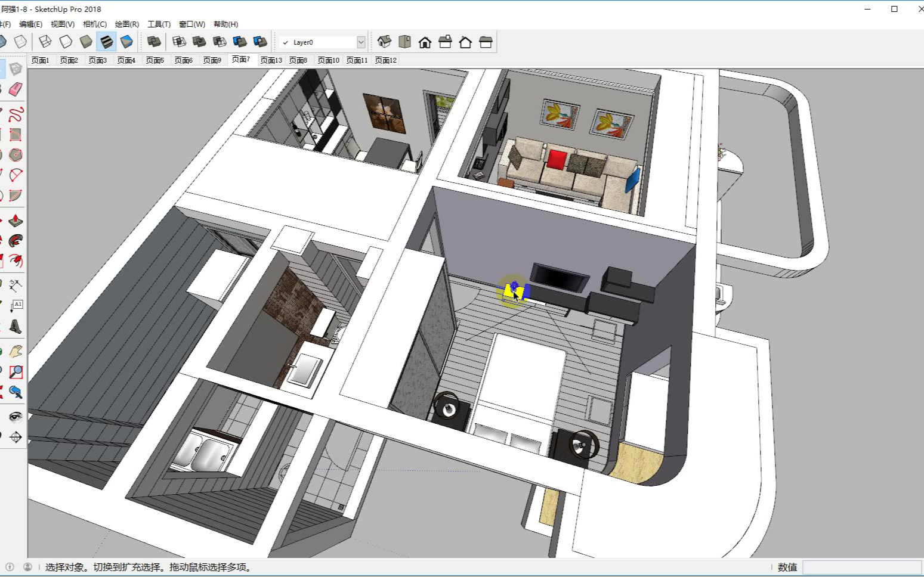Switch to Front house view
924x577 pixels.
(425, 42)
